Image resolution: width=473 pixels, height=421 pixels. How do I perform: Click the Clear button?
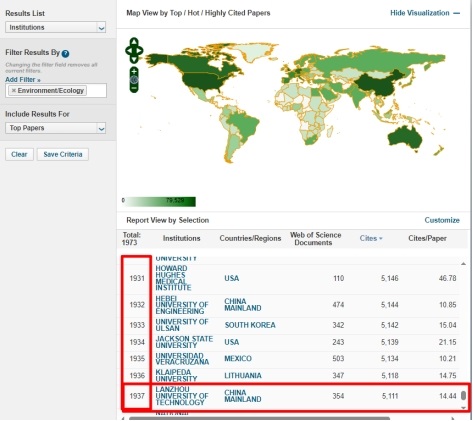pos(19,154)
